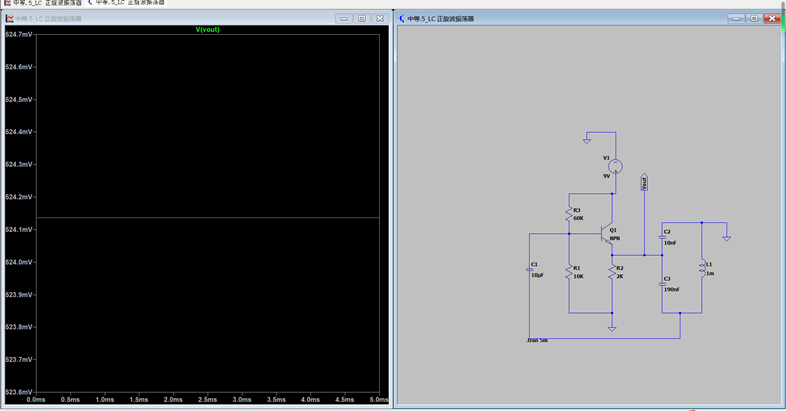Maximize the waveform plot window

coord(361,18)
